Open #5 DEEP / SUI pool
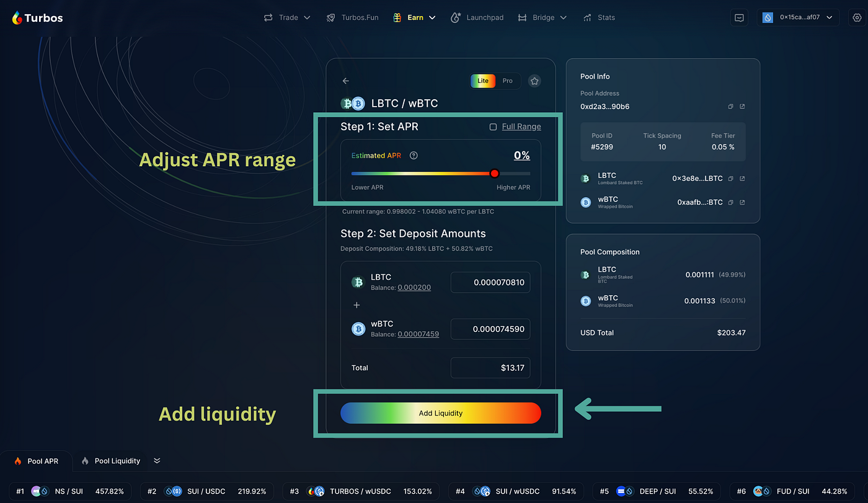The image size is (868, 503). tap(657, 491)
